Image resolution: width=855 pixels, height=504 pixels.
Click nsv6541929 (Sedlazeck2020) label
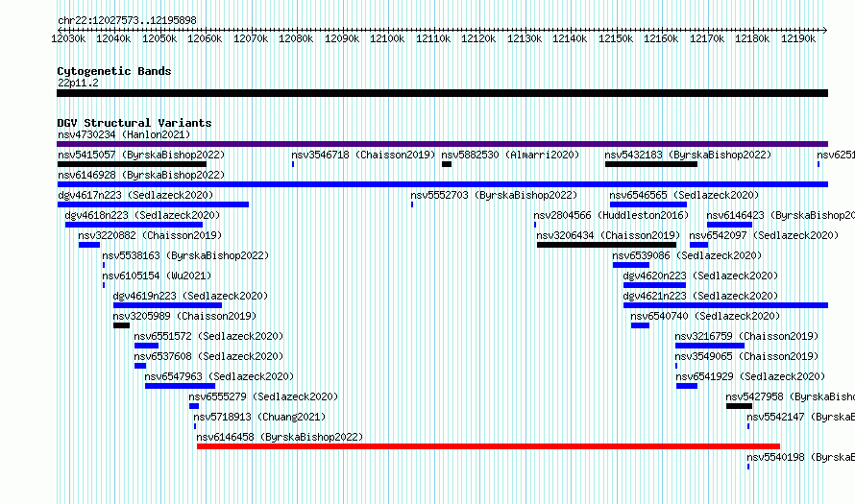pyautogui.click(x=750, y=376)
